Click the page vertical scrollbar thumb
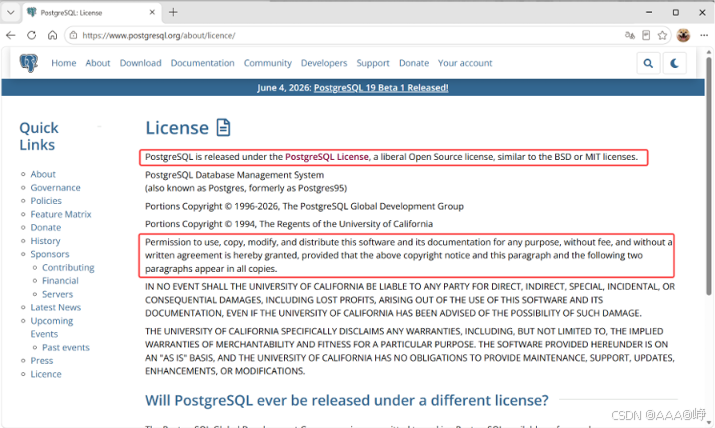The height and width of the screenshot is (428, 715). [x=709, y=175]
